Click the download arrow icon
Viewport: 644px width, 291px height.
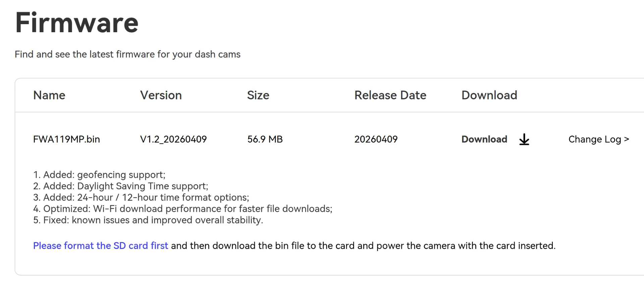(524, 139)
